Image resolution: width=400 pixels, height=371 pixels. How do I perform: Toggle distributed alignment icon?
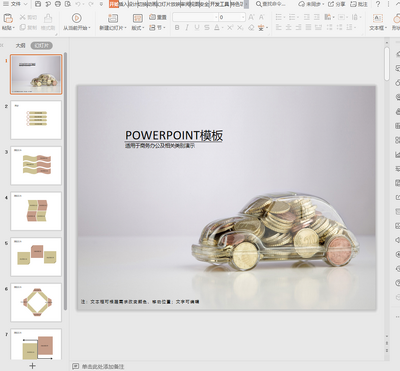(x=319, y=28)
